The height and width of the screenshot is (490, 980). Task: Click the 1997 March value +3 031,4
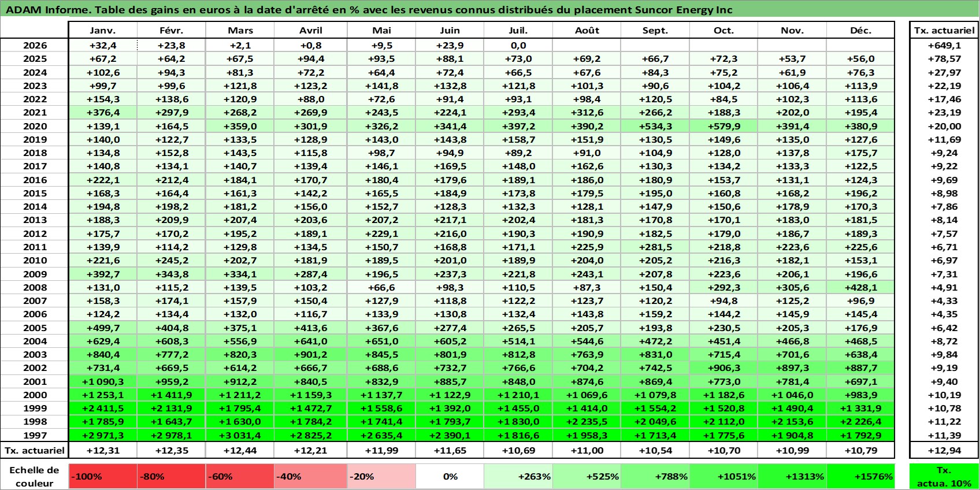pos(240,436)
